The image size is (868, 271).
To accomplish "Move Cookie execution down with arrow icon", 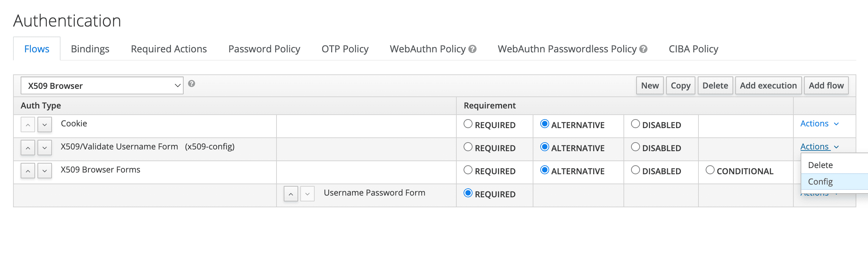I will 45,125.
